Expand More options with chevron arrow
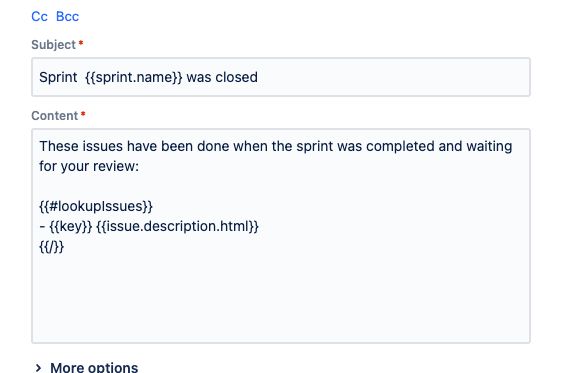This screenshot has height=373, width=581. [38, 367]
